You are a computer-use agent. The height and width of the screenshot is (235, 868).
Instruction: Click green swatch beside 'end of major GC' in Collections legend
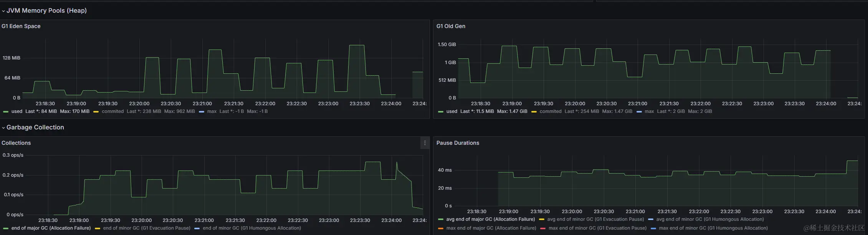pos(6,228)
